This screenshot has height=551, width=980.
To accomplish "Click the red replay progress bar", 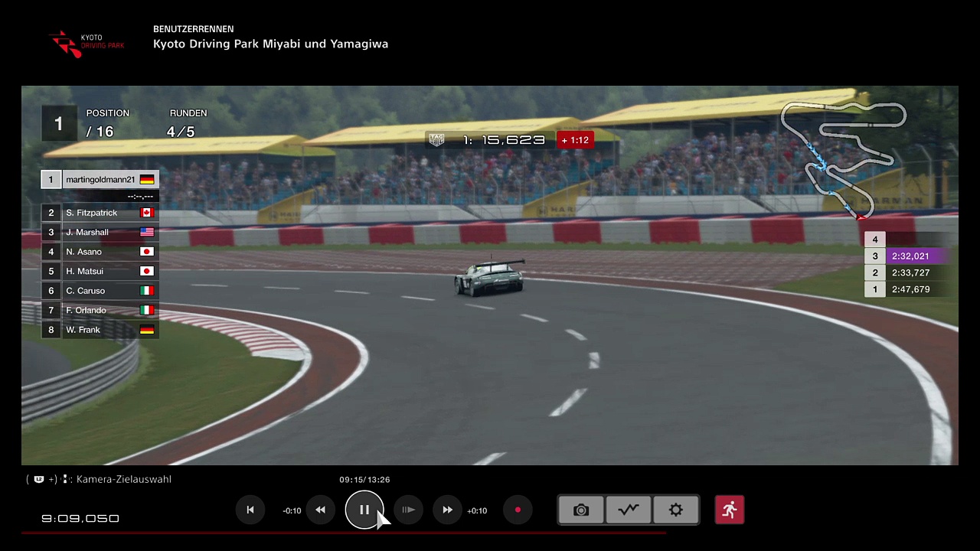I will [x=343, y=533].
